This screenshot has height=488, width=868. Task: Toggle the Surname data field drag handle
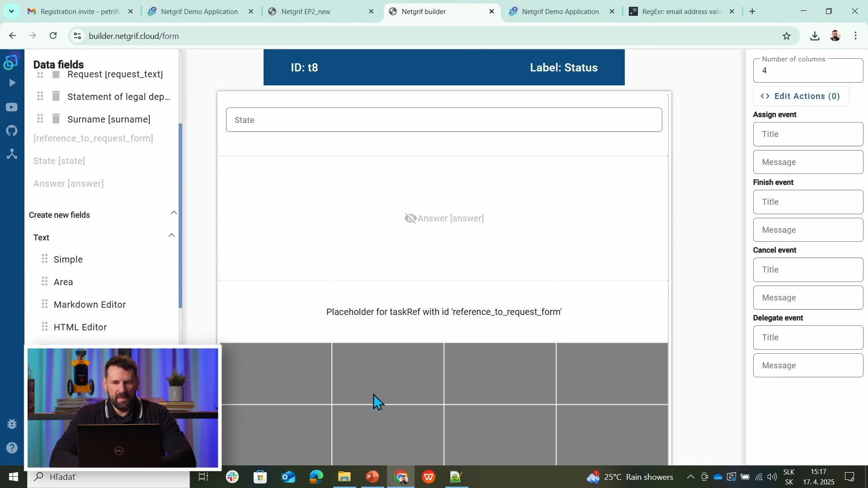click(40, 119)
